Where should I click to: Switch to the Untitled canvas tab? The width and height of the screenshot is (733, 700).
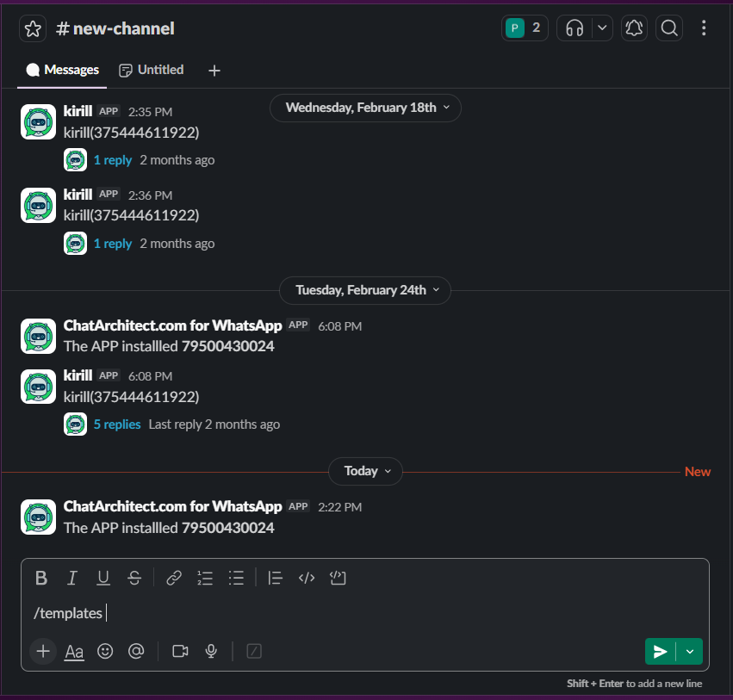tap(152, 70)
